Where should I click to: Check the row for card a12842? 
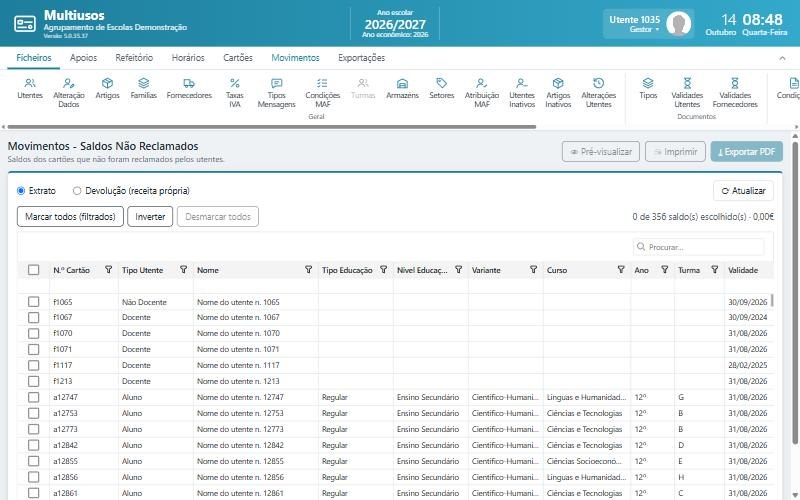34,445
